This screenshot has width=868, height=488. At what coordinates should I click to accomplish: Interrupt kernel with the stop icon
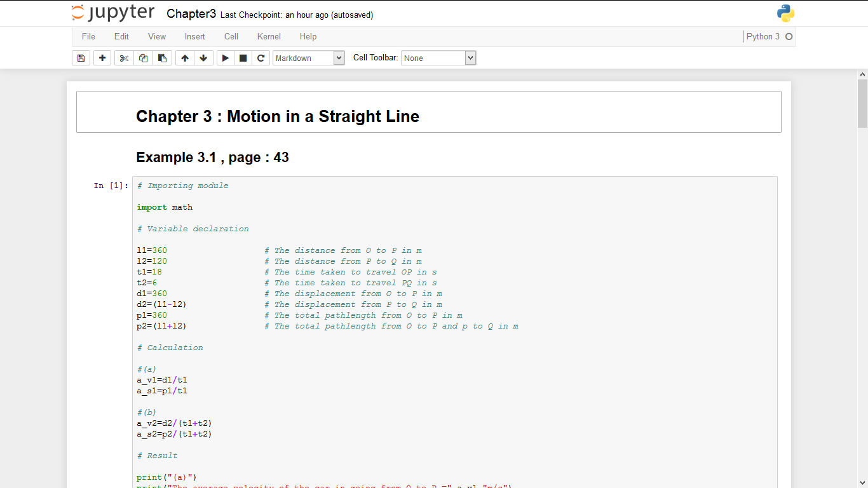pyautogui.click(x=243, y=58)
